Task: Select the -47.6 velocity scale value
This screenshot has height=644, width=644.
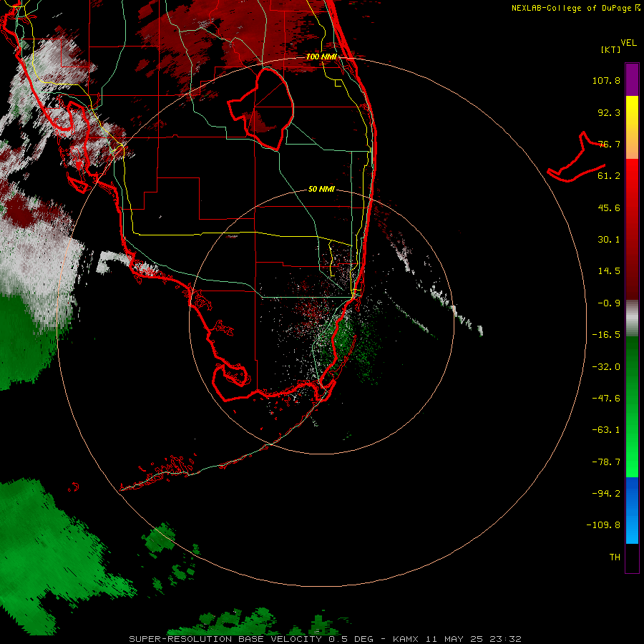Action: [606, 399]
